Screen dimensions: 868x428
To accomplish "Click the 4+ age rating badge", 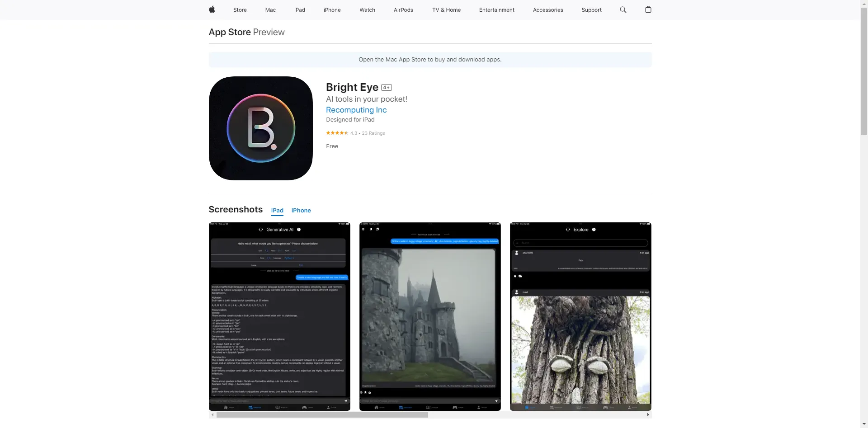I will (x=386, y=88).
